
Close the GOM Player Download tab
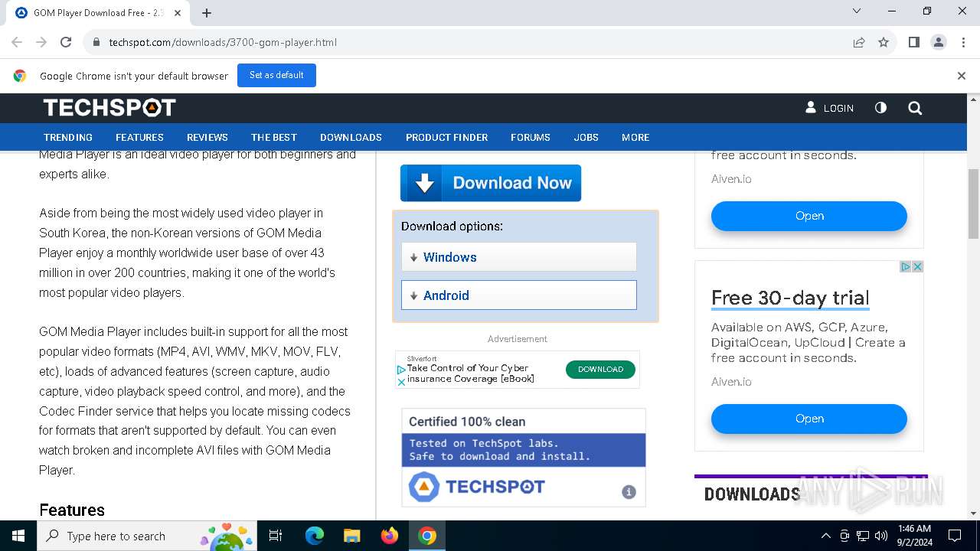click(x=178, y=13)
